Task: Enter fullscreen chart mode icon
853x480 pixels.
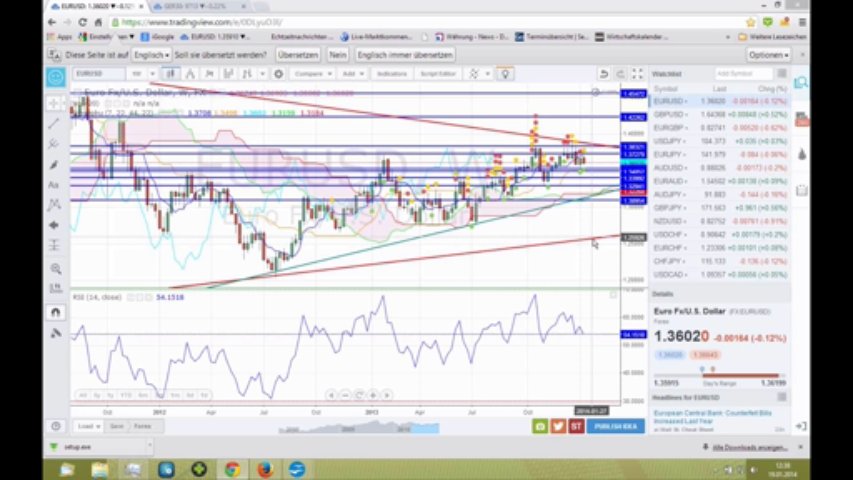Action: click(637, 73)
